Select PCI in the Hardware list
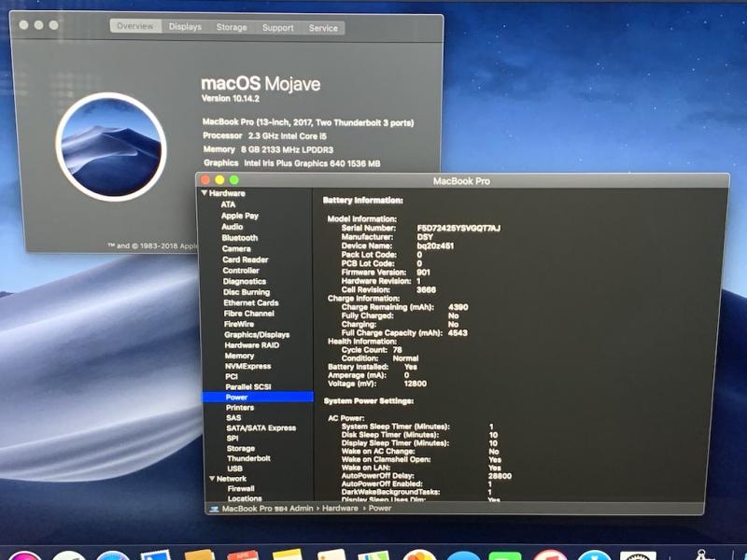The height and width of the screenshot is (560, 747). pos(232,376)
